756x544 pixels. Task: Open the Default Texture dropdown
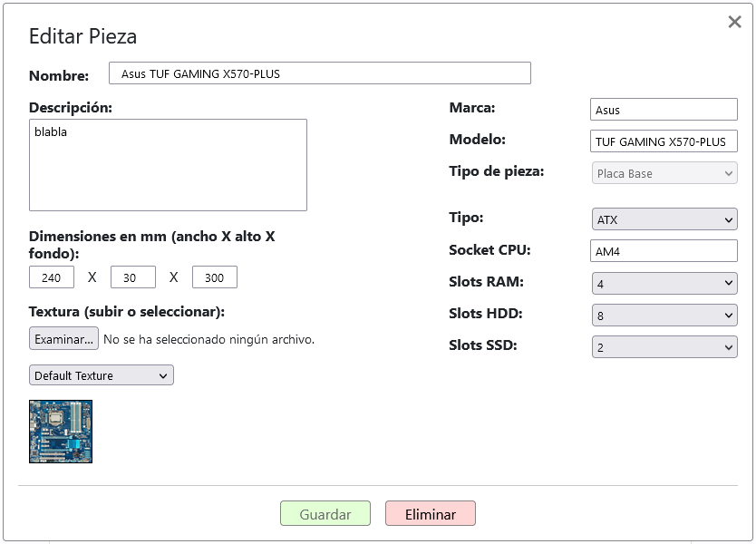[x=102, y=375]
